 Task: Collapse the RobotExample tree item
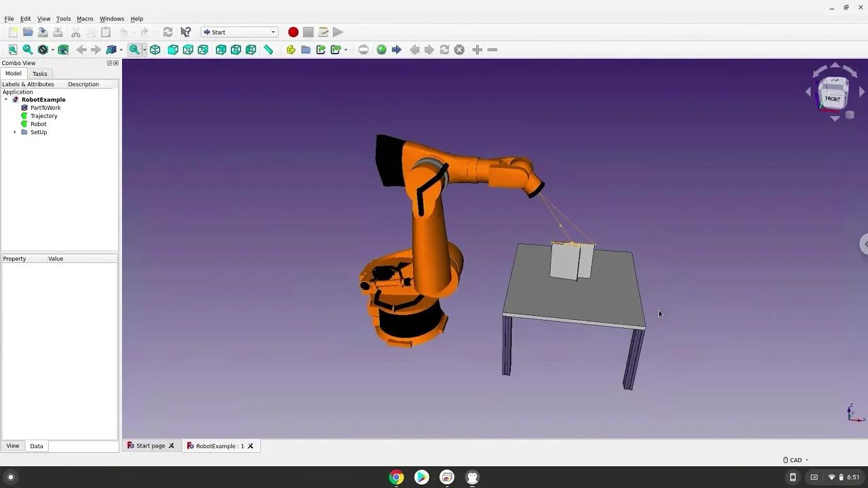pos(5,100)
